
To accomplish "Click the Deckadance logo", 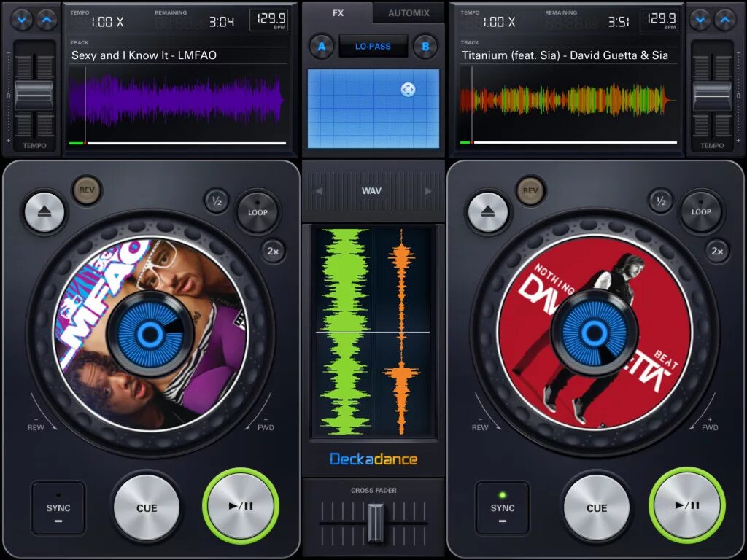I will (x=373, y=459).
